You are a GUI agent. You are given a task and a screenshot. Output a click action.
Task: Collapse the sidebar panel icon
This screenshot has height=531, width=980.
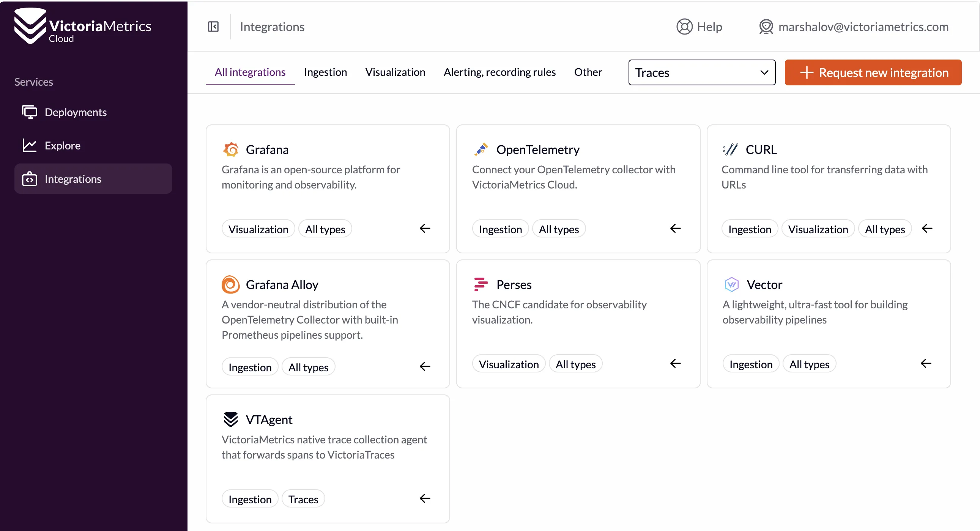point(213,27)
